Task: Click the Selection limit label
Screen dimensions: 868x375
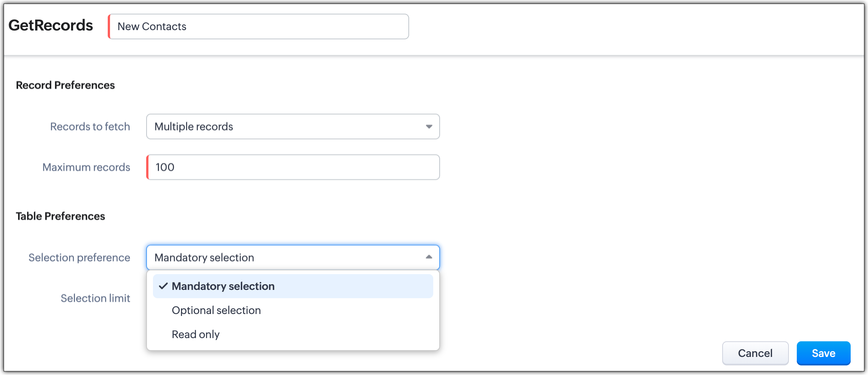Action: [x=95, y=298]
